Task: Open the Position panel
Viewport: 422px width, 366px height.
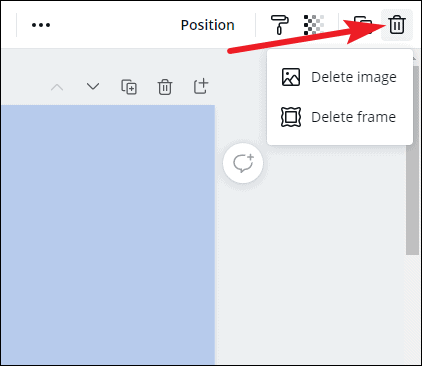Action: click(207, 25)
